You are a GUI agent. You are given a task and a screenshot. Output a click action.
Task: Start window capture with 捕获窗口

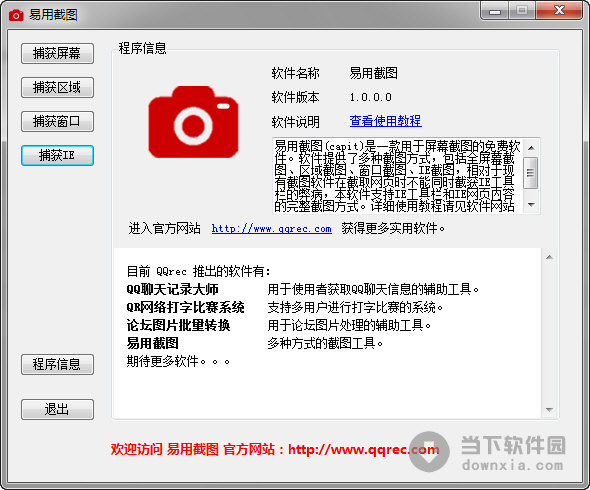pos(57,121)
